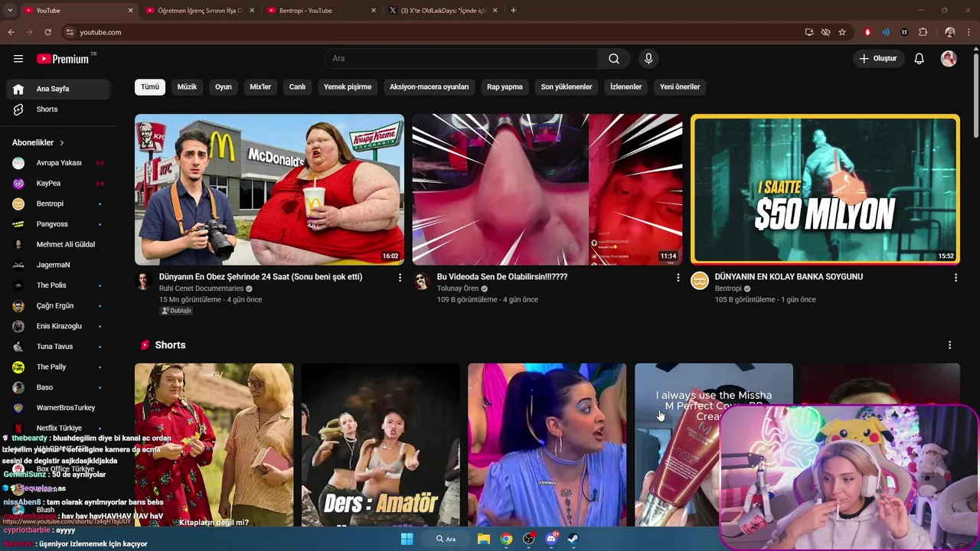This screenshot has width=980, height=551.
Task: Select the Yeni öneriler chip
Action: point(680,86)
